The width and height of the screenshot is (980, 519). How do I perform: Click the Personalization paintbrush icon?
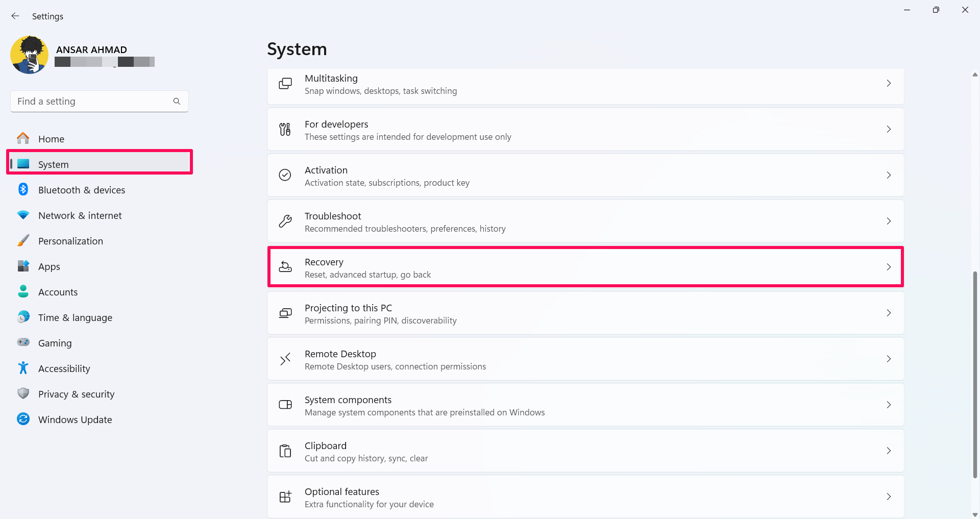click(x=23, y=240)
